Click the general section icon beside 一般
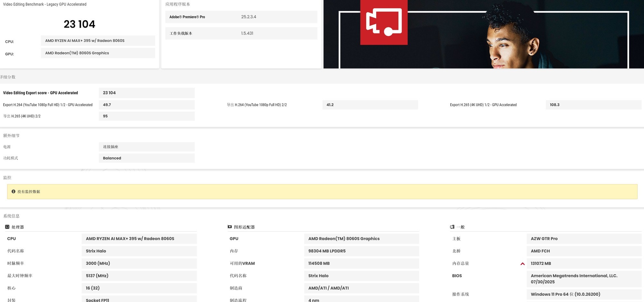 452,227
